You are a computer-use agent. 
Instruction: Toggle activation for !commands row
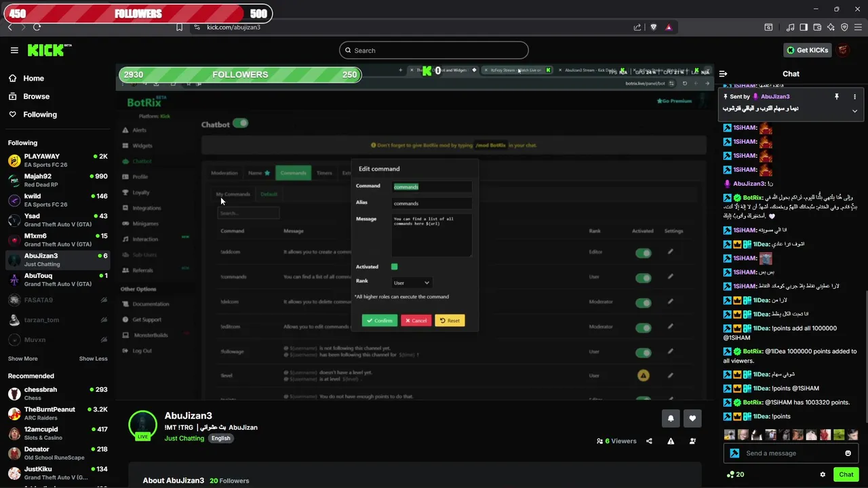(643, 278)
